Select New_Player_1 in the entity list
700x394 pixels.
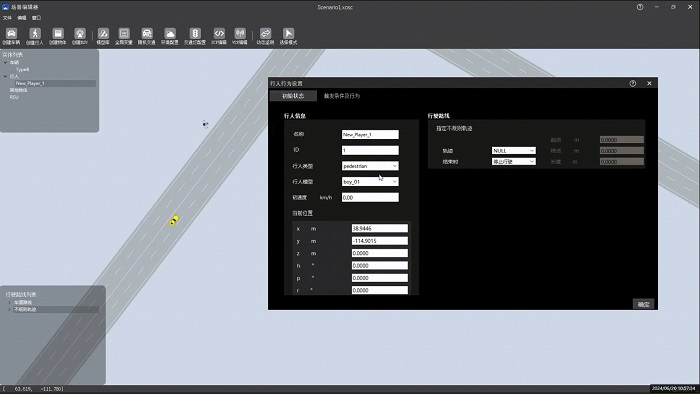pyautogui.click(x=30, y=83)
